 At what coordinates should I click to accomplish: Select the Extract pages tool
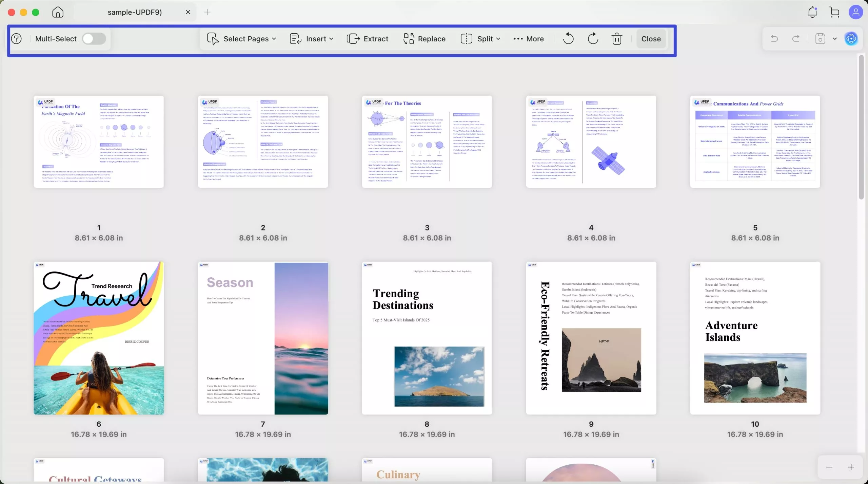(367, 39)
